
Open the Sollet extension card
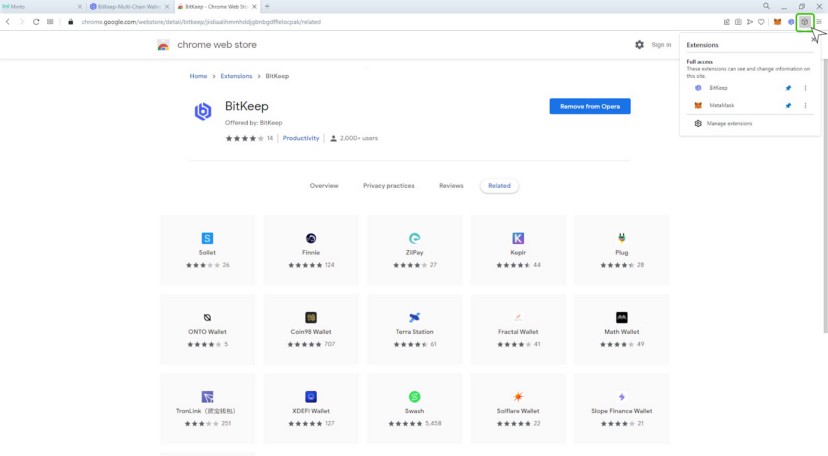point(207,250)
